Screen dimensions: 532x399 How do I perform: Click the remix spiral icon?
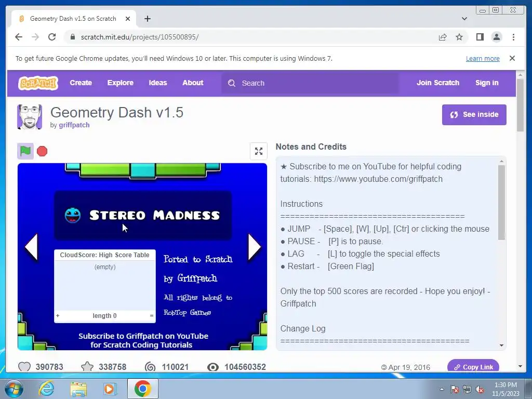click(x=150, y=367)
